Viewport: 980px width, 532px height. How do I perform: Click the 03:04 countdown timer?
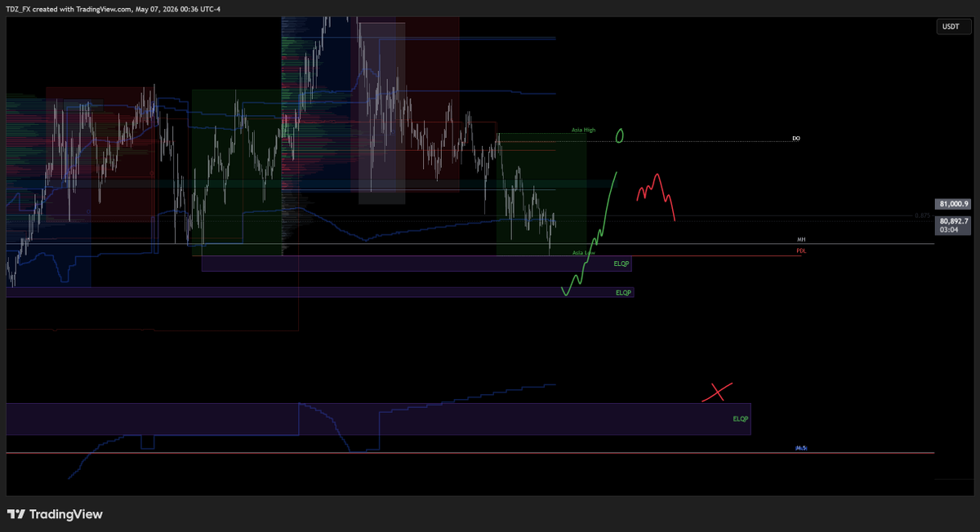(948, 230)
